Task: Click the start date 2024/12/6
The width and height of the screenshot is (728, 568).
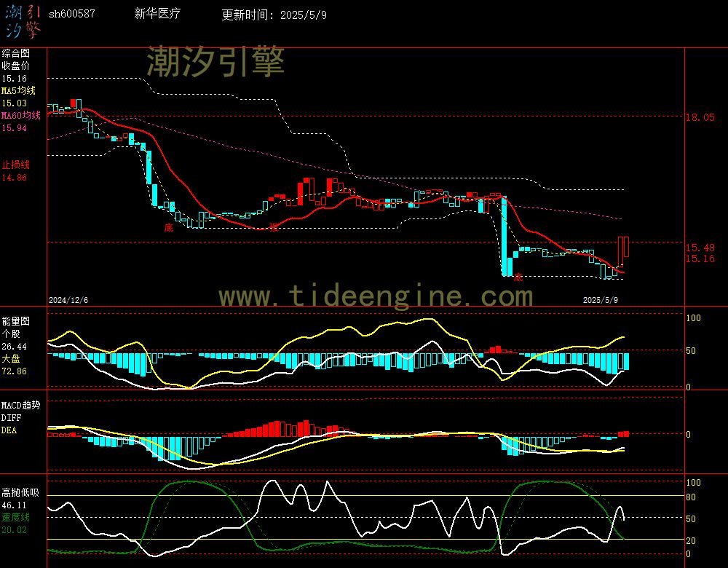Action: (x=68, y=300)
